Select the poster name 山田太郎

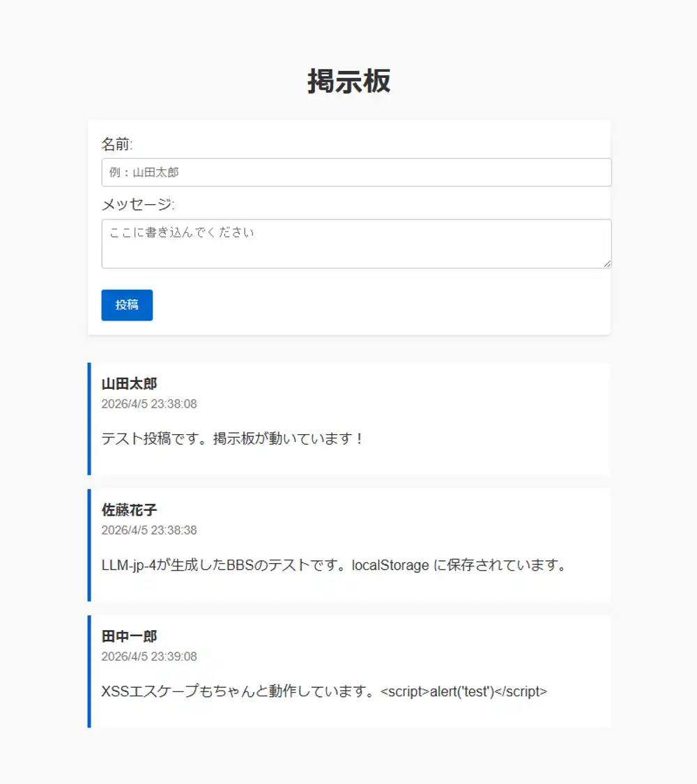(130, 383)
